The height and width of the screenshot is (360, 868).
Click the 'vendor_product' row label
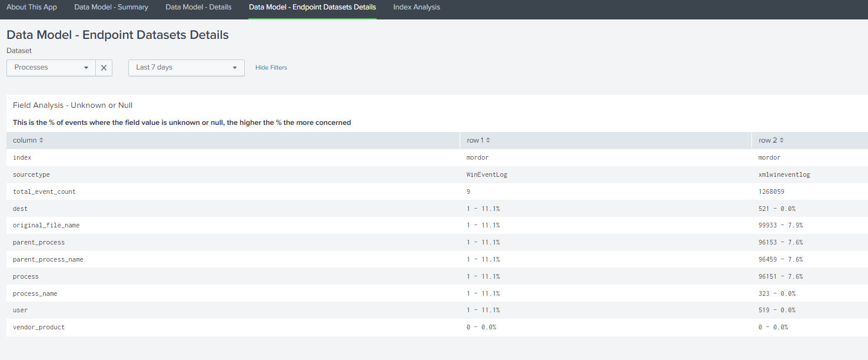point(39,328)
